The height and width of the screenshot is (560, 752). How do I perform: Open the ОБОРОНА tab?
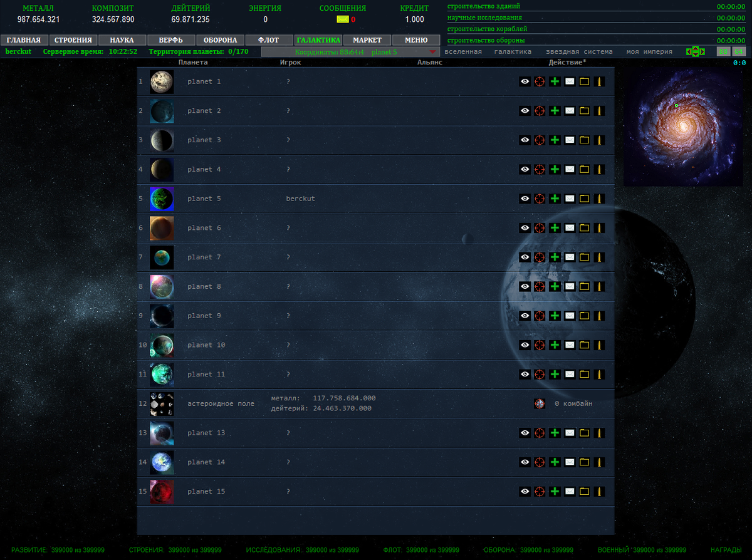tap(219, 40)
